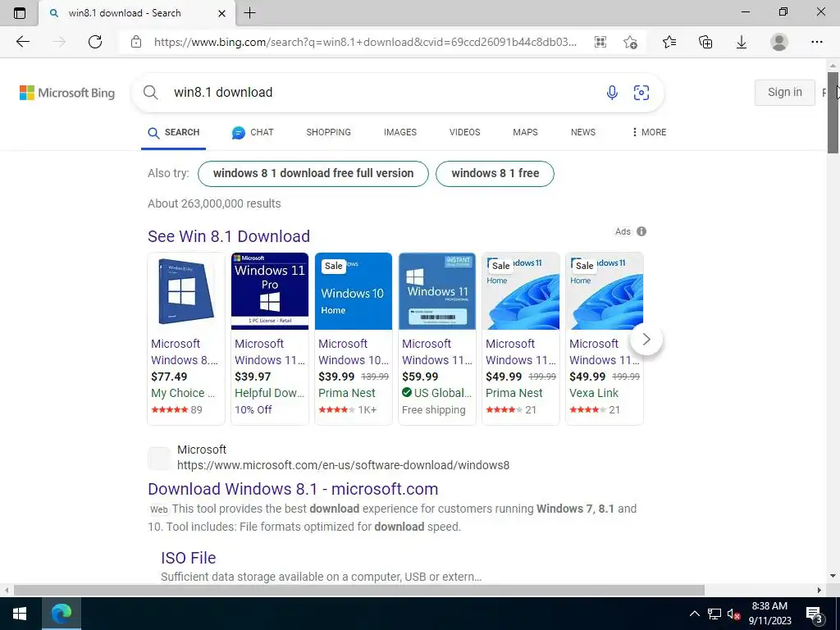Click the browser address bar URL
Viewport: 840px width, 630px height.
coord(365,42)
